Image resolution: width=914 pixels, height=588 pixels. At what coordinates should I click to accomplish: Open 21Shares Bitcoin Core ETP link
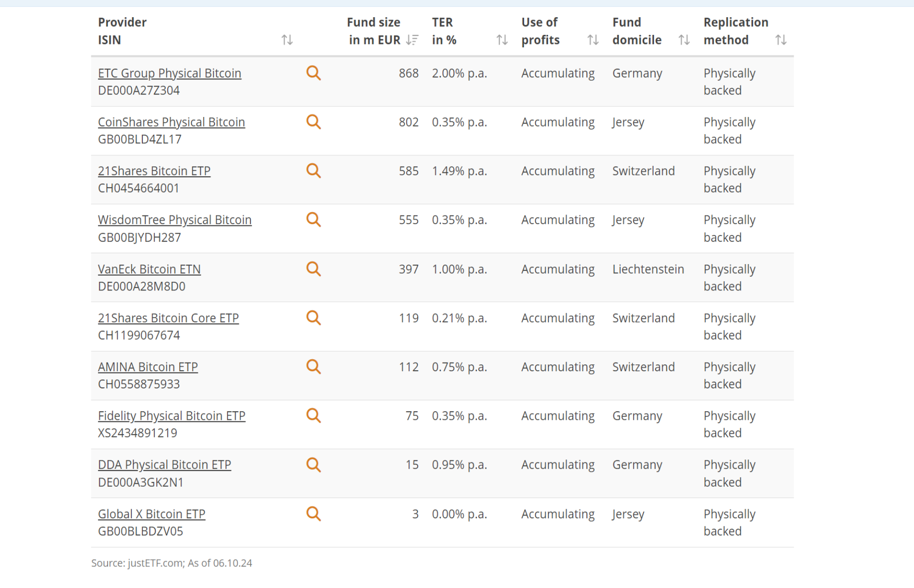click(169, 318)
